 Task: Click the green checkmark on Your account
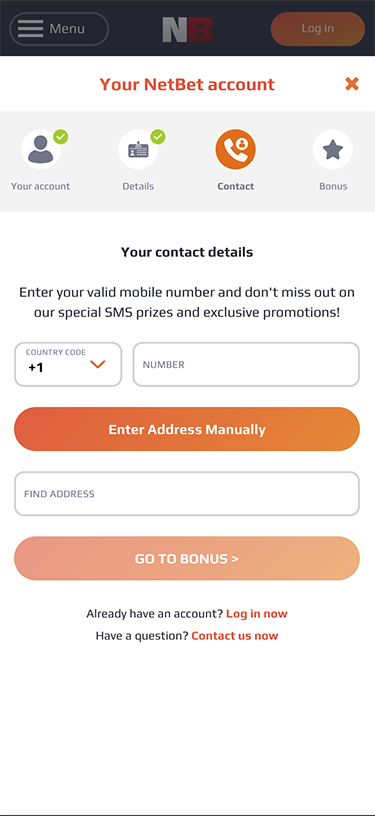click(x=61, y=137)
